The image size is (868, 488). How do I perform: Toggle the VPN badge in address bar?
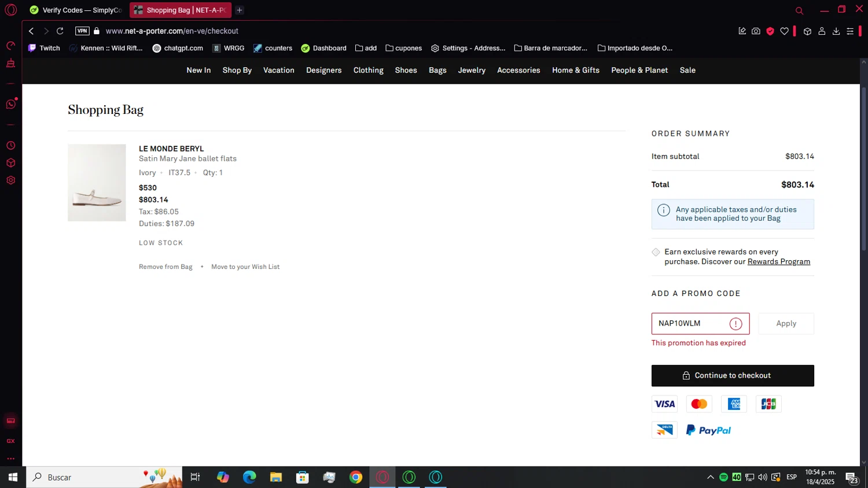pos(82,31)
